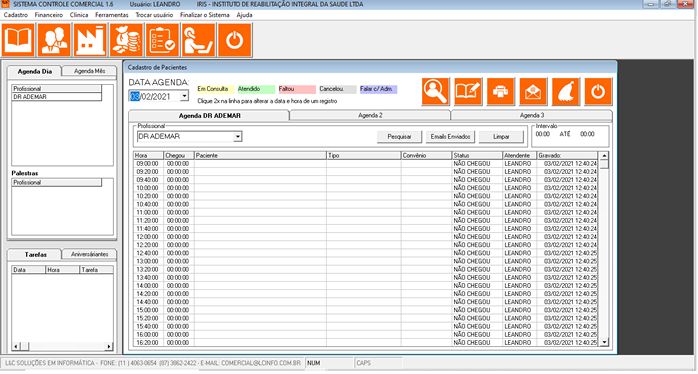Click the agenda table scroll up arrow
Screen dimensions: 698x374
coord(604,156)
